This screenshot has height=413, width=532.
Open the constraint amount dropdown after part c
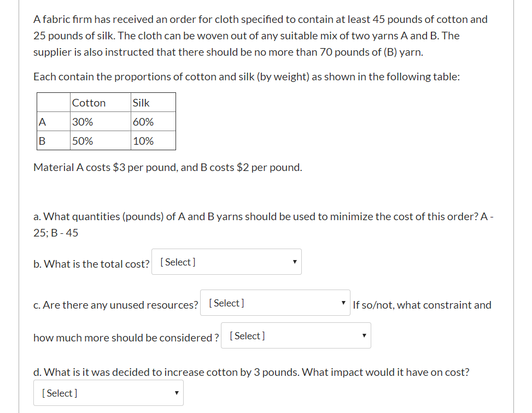295,335
